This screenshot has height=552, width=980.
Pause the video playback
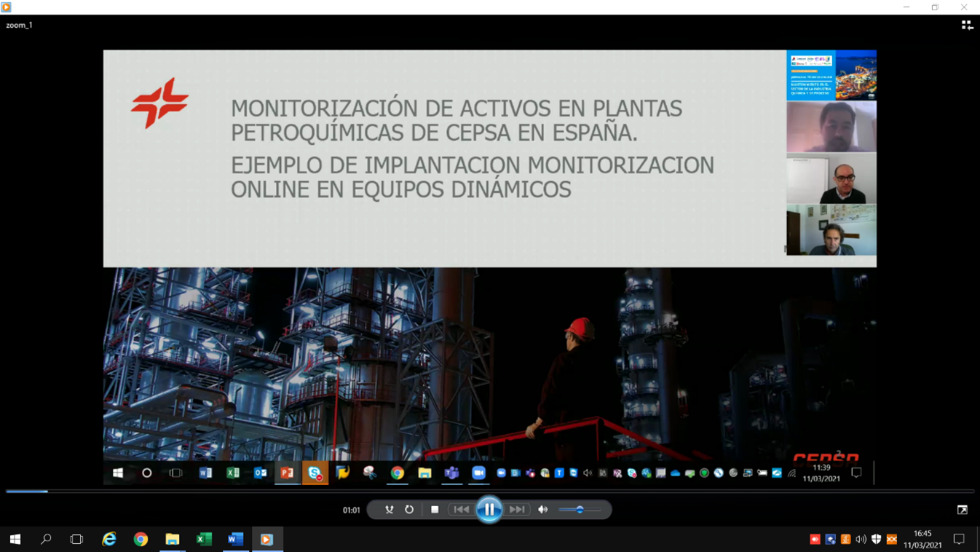tap(489, 509)
